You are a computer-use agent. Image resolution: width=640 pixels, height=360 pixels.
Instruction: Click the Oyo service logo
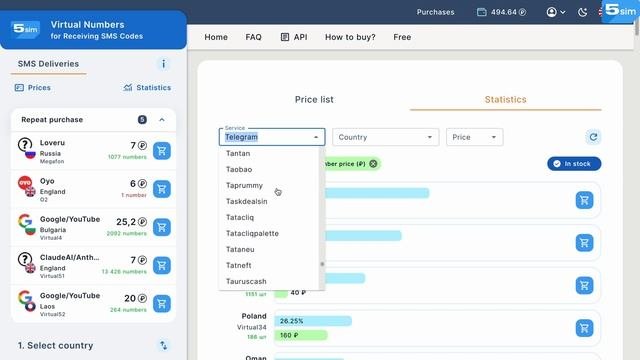pos(25,182)
